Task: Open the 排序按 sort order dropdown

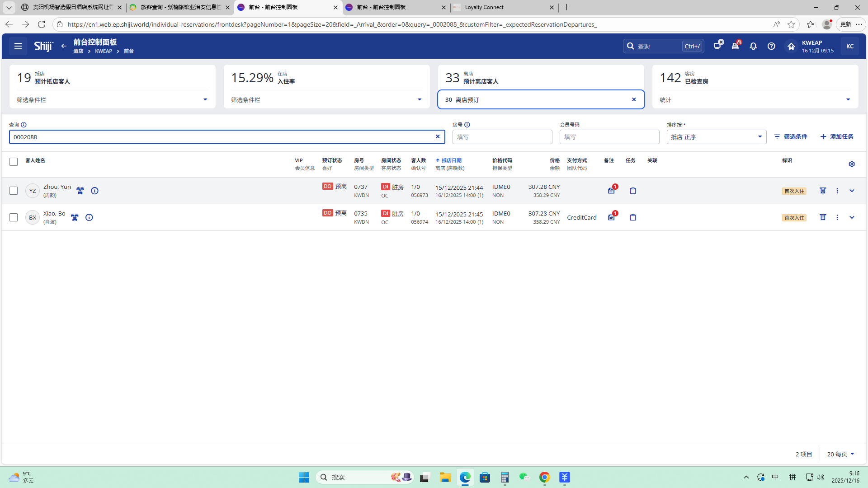Action: click(716, 137)
